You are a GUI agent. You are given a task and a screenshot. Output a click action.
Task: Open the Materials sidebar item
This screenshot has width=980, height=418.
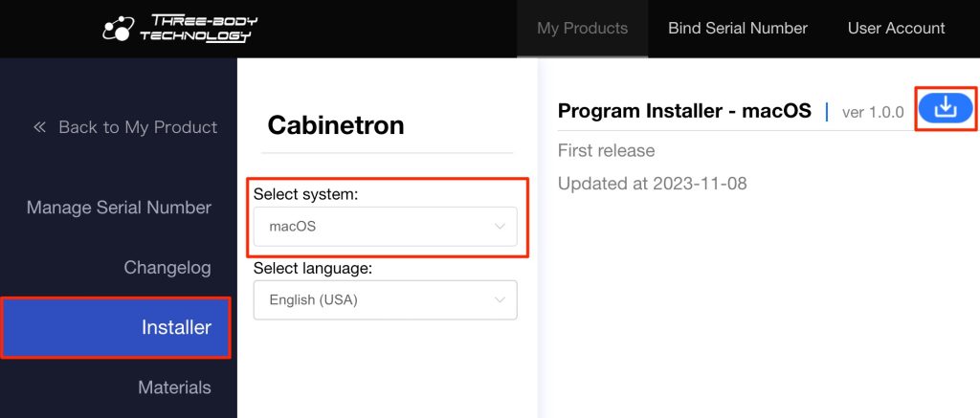(x=174, y=387)
